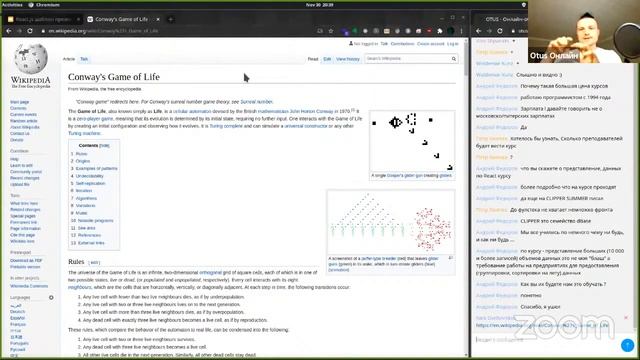Screen dimensions: 640x360
Task: Open a new tab with the plus button
Action: (x=171, y=19)
